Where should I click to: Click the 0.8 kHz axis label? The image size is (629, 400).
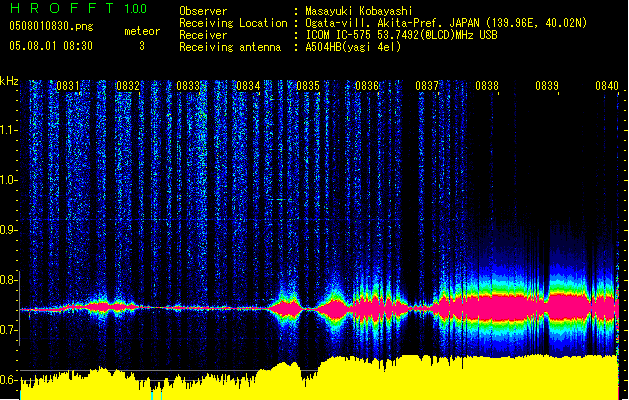pos(8,280)
